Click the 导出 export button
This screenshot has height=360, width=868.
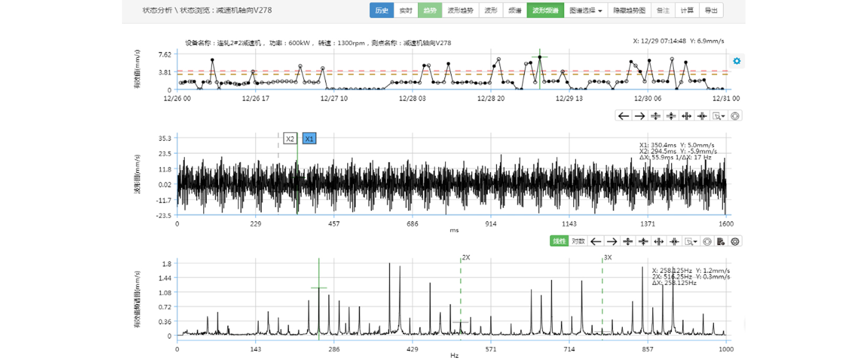tap(711, 10)
